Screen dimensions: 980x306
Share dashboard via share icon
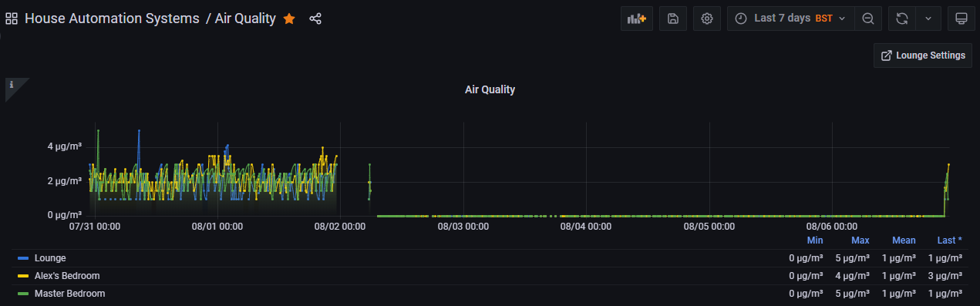pyautogui.click(x=315, y=18)
